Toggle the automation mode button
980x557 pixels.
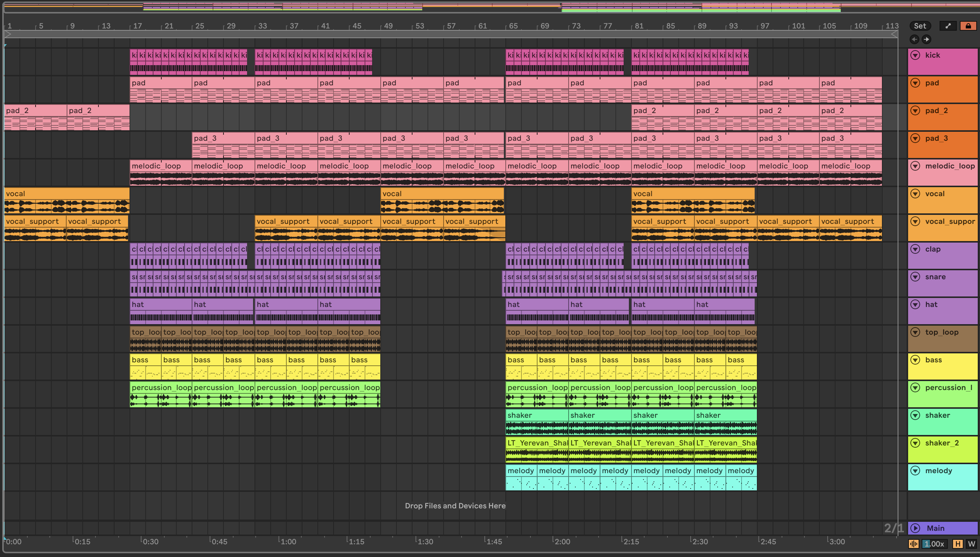(x=948, y=26)
